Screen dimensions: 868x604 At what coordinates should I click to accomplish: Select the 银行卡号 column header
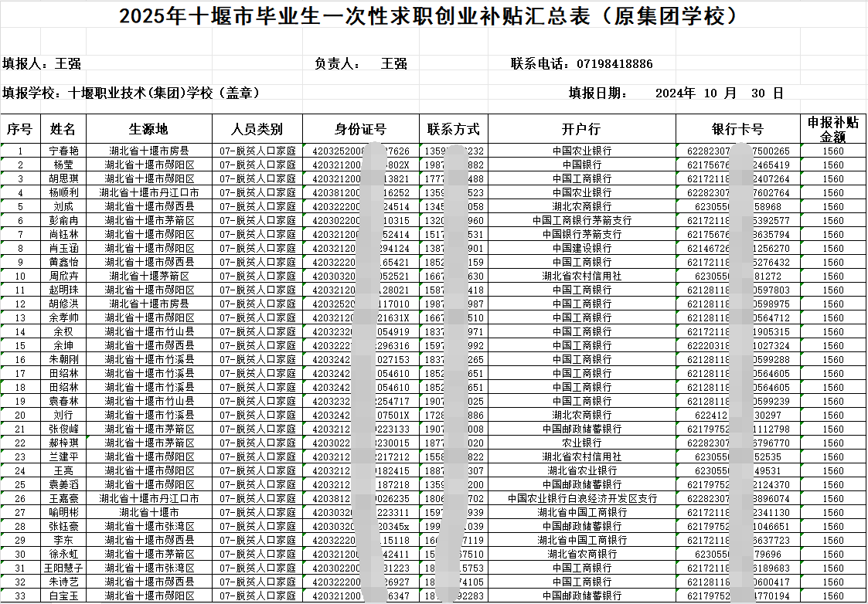tap(737, 129)
